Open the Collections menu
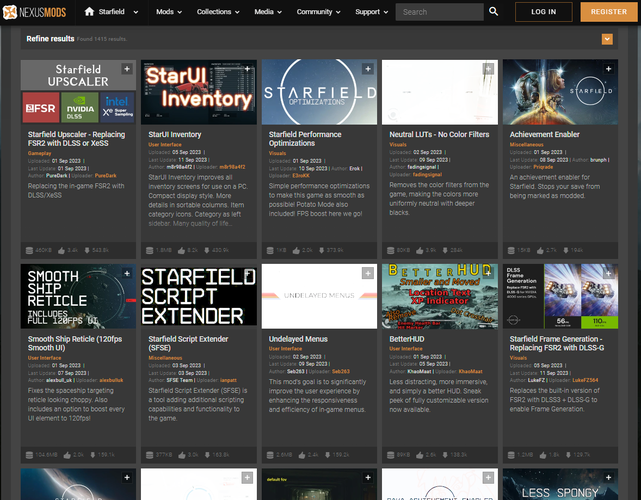Viewport: 641px width, 500px height. click(x=218, y=12)
